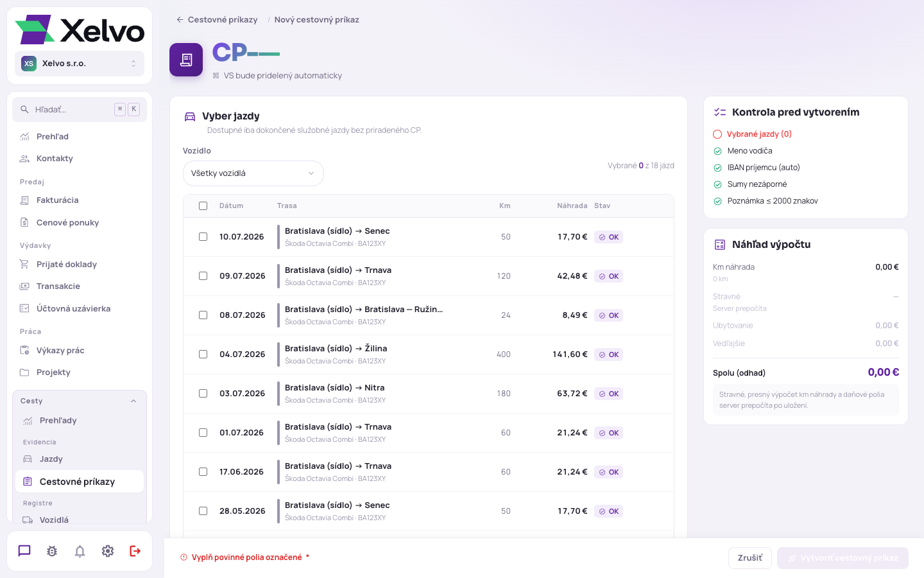Viewport: 924px width, 578px height.
Task: Check the 03.07.2026 Nitra trip
Action: [203, 394]
